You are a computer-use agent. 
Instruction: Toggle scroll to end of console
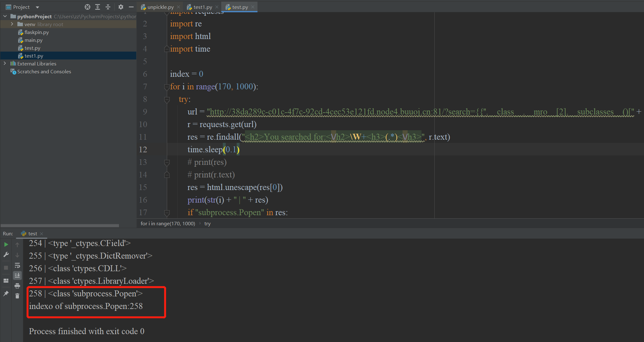coord(17,275)
